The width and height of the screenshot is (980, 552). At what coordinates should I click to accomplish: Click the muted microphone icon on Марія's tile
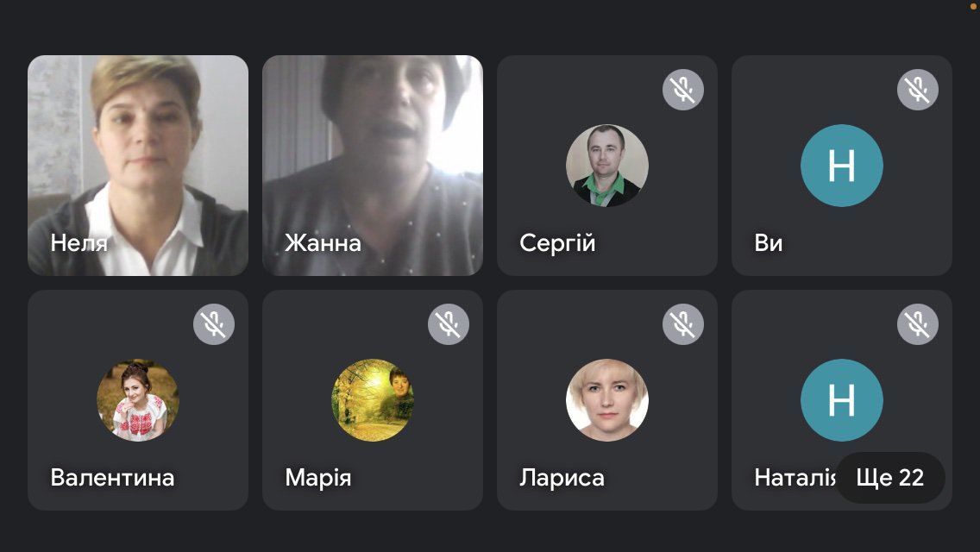[448, 323]
